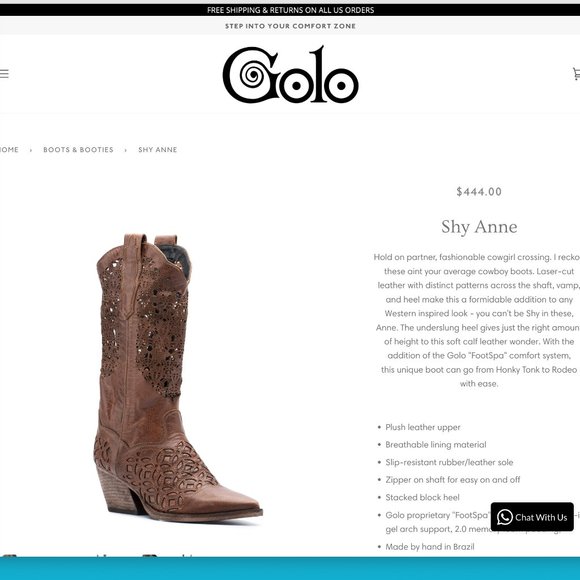This screenshot has height=580, width=580.
Task: Click the Stacked block heel bullet
Action: coord(422,498)
